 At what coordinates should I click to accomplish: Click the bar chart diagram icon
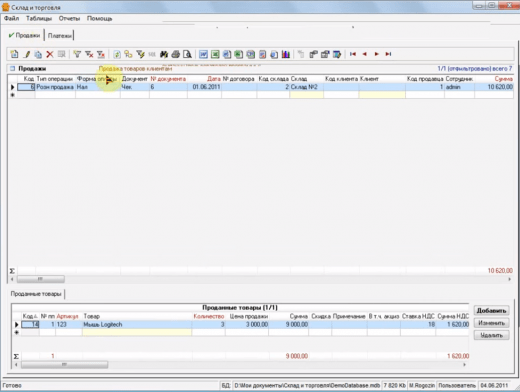pyautogui.click(x=286, y=54)
